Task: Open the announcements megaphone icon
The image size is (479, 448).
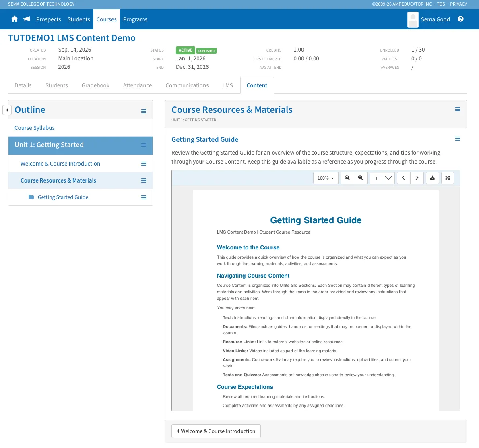Action: pyautogui.click(x=27, y=19)
